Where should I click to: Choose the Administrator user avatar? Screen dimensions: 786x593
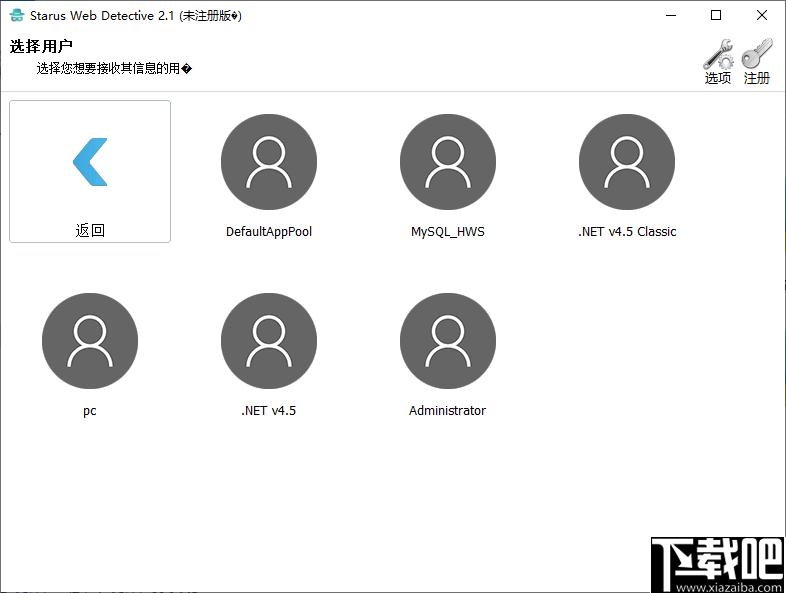[x=448, y=342]
